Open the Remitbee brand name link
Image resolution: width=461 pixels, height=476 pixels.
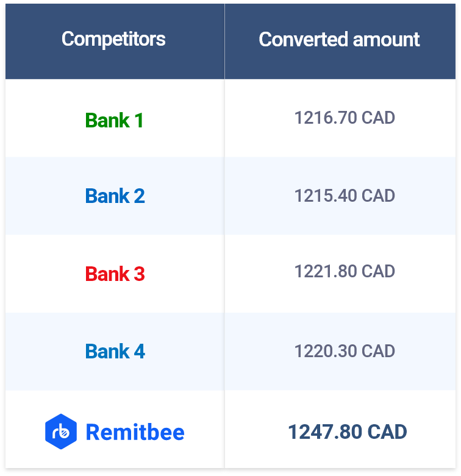[135, 432]
